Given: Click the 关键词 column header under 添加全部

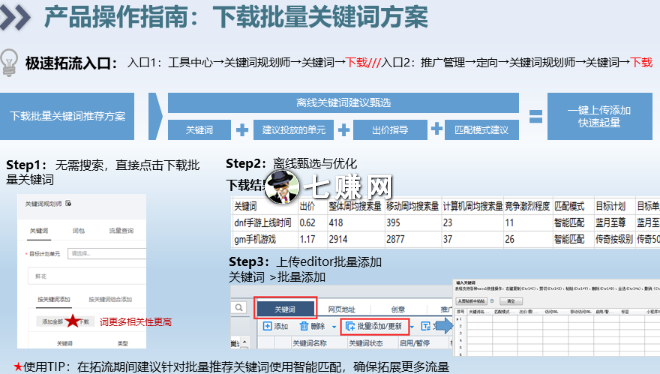Looking at the screenshot, I should click(64, 344).
